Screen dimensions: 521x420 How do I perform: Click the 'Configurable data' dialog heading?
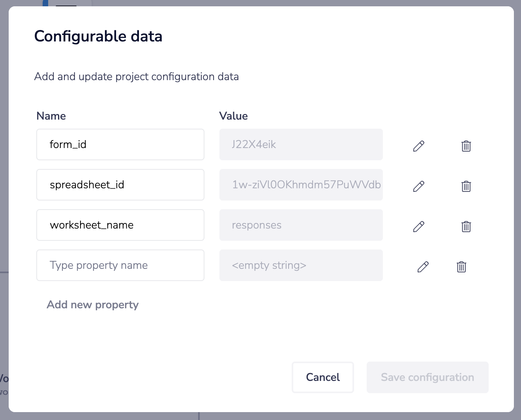pyautogui.click(x=98, y=36)
